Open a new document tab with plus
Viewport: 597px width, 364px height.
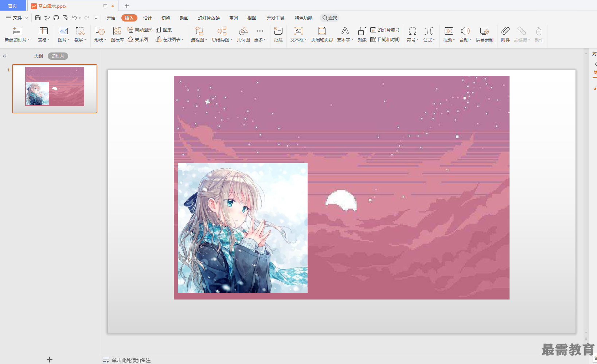(127, 6)
